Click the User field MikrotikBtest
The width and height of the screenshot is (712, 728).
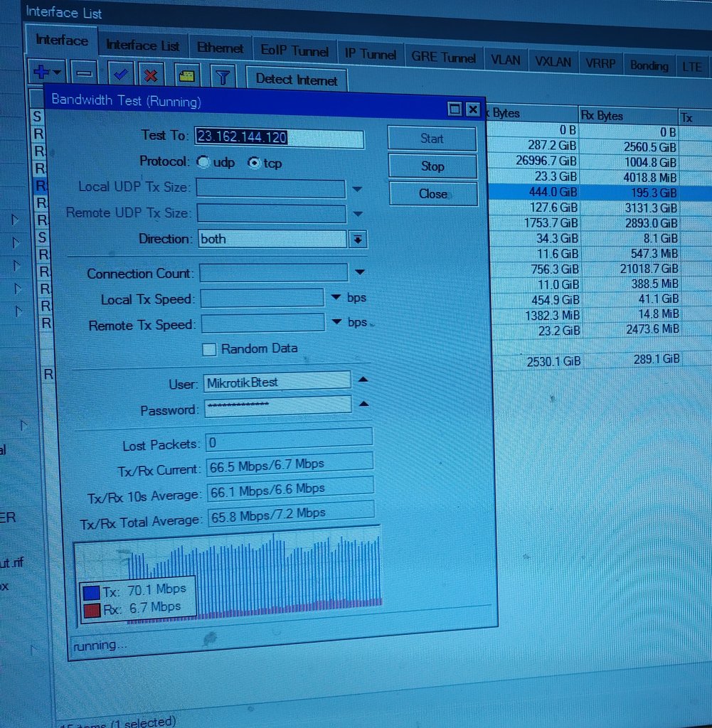(277, 382)
